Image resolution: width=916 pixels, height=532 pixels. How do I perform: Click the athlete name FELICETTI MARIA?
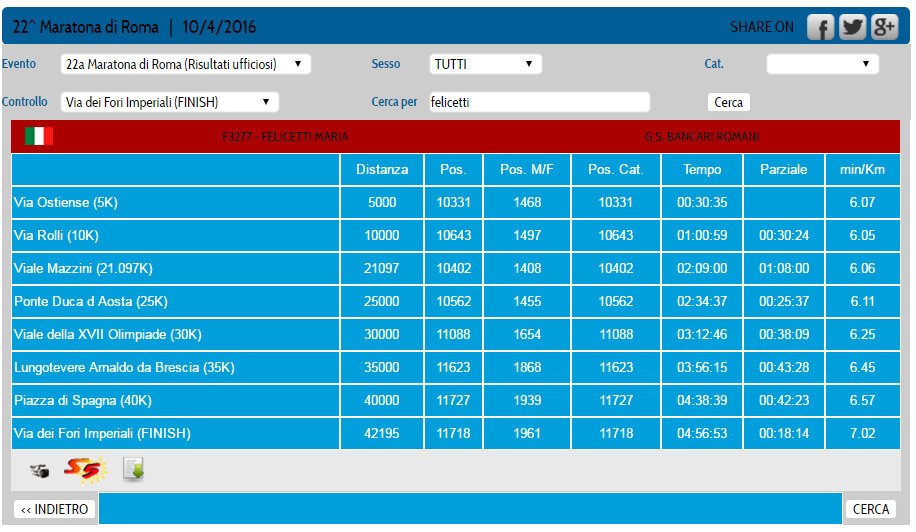click(x=285, y=137)
